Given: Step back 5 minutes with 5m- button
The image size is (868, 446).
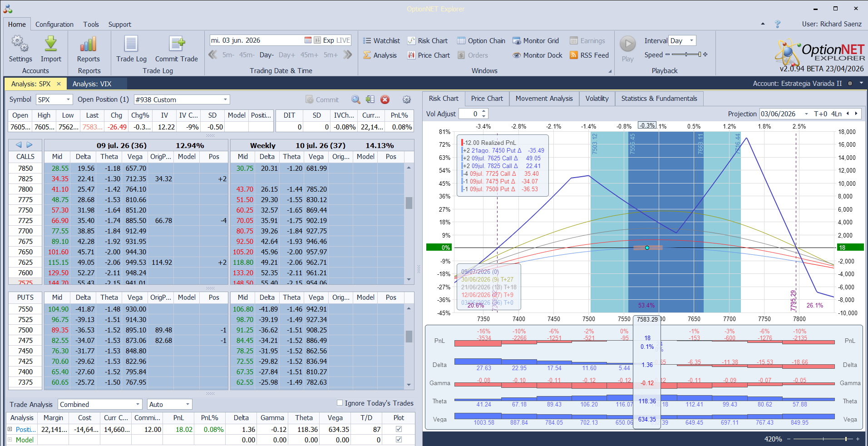Looking at the screenshot, I should [228, 55].
